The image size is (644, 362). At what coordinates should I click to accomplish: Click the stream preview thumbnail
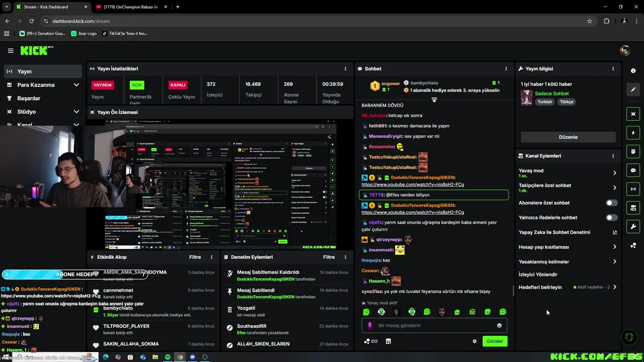coord(220,184)
